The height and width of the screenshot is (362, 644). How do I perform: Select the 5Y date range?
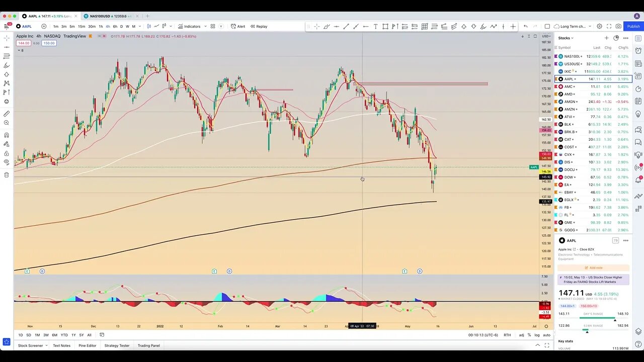(x=82, y=335)
